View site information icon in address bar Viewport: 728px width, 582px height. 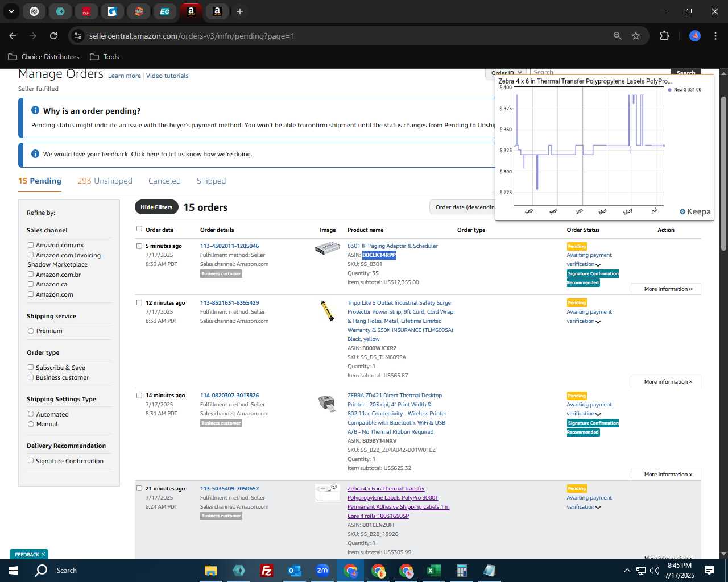pyautogui.click(x=78, y=36)
